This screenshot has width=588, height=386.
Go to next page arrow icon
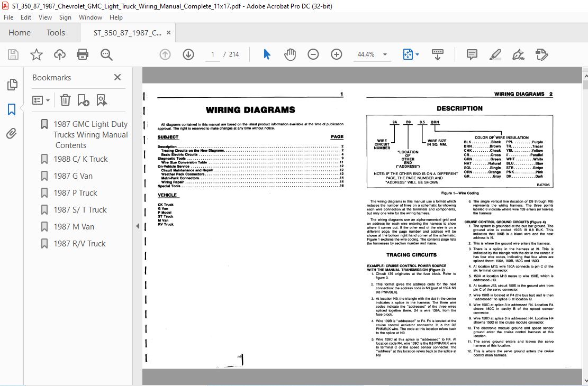188,54
